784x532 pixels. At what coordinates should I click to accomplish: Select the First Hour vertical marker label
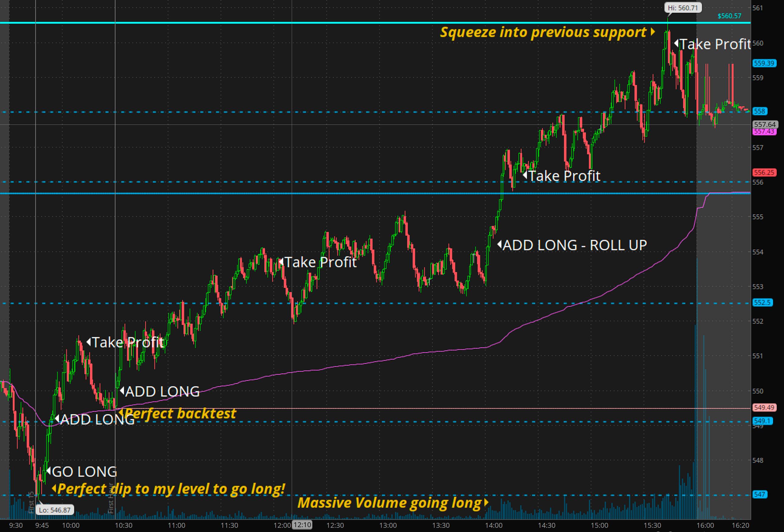111,499
